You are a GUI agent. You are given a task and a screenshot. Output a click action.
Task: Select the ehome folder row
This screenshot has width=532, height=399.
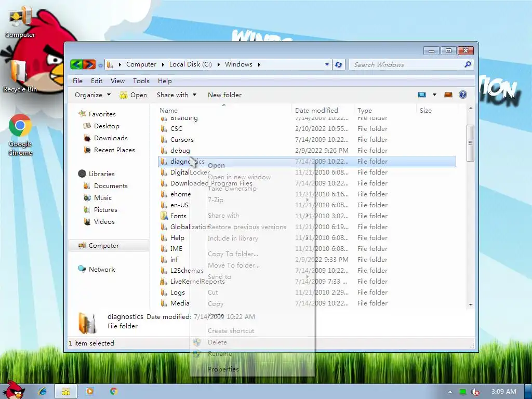click(307, 194)
